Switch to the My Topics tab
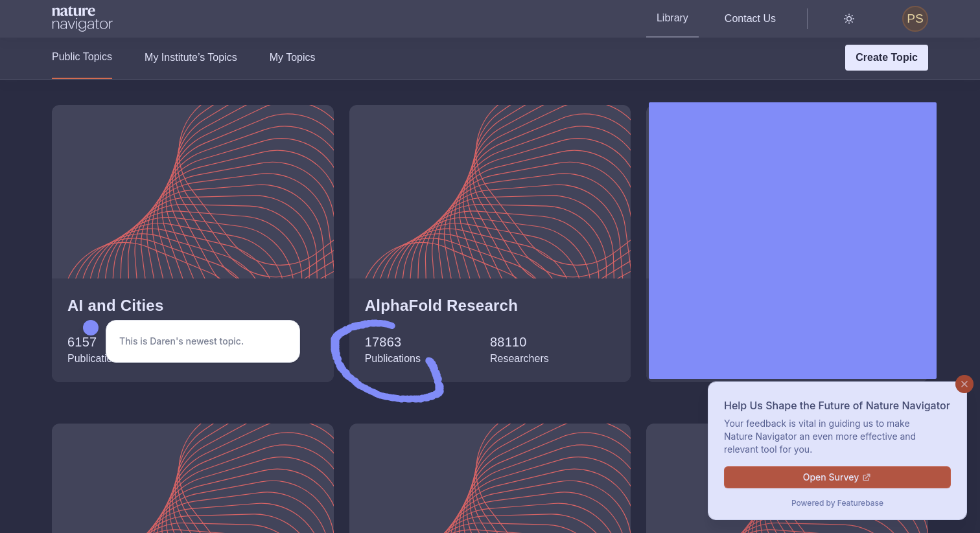The height and width of the screenshot is (533, 980). point(292,58)
